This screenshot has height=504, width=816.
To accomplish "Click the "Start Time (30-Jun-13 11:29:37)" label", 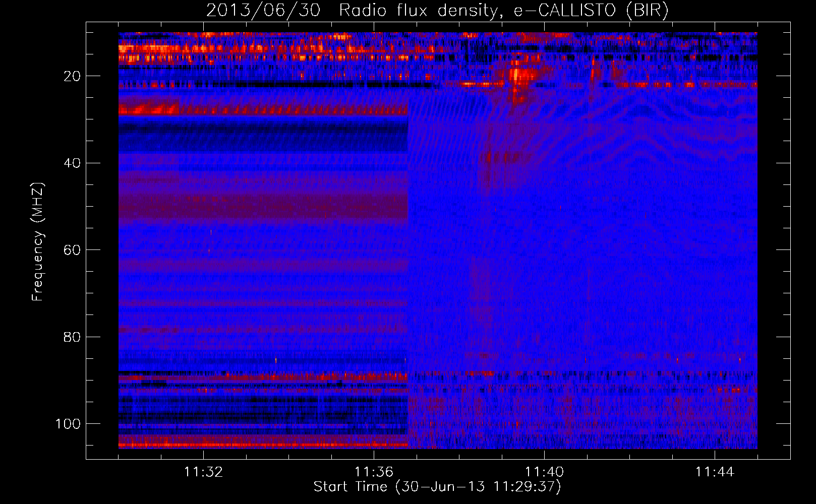I will (437, 487).
